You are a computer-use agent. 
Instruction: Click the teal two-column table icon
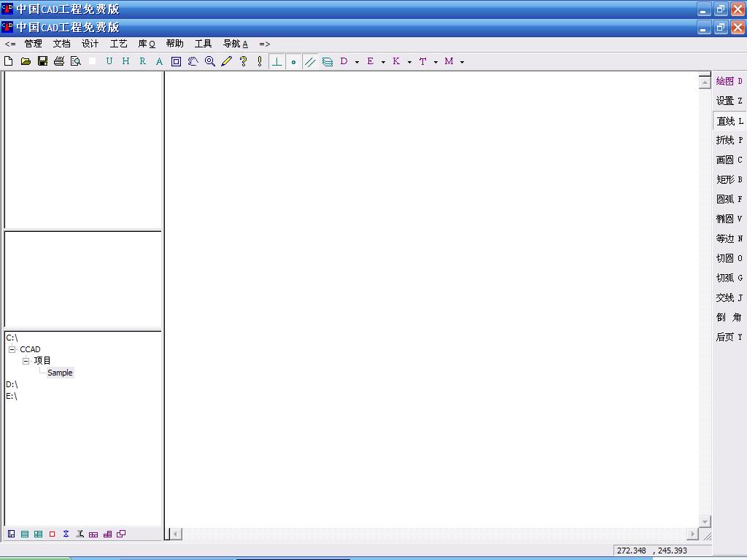(38, 534)
